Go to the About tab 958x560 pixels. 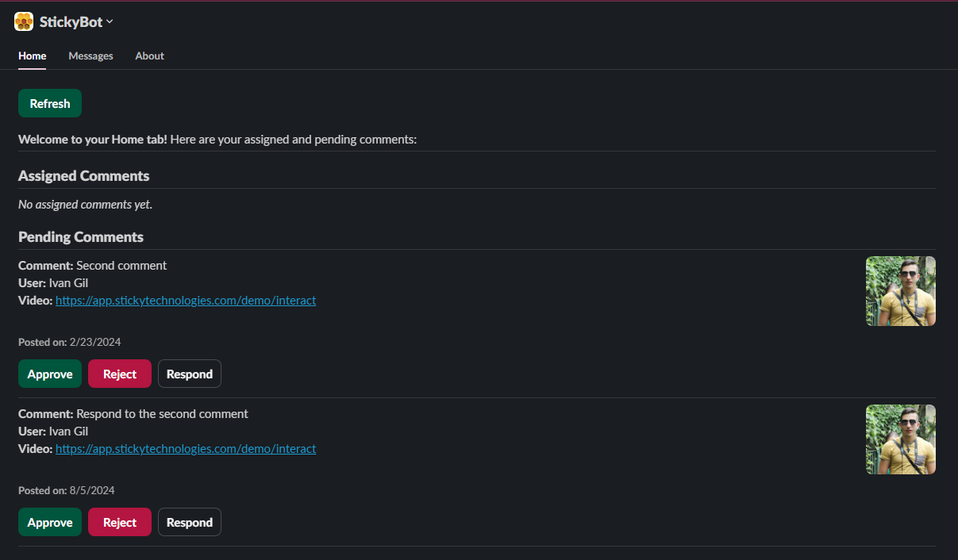click(x=149, y=56)
